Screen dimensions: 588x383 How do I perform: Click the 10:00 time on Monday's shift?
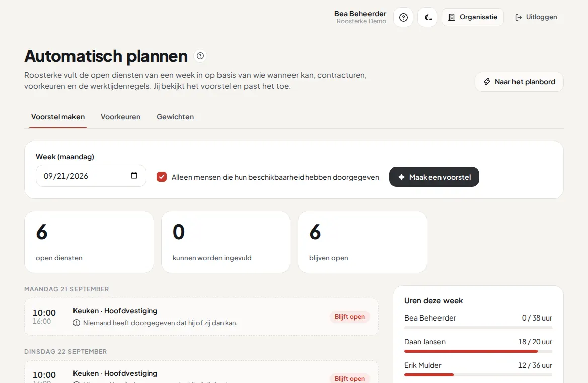tap(44, 313)
